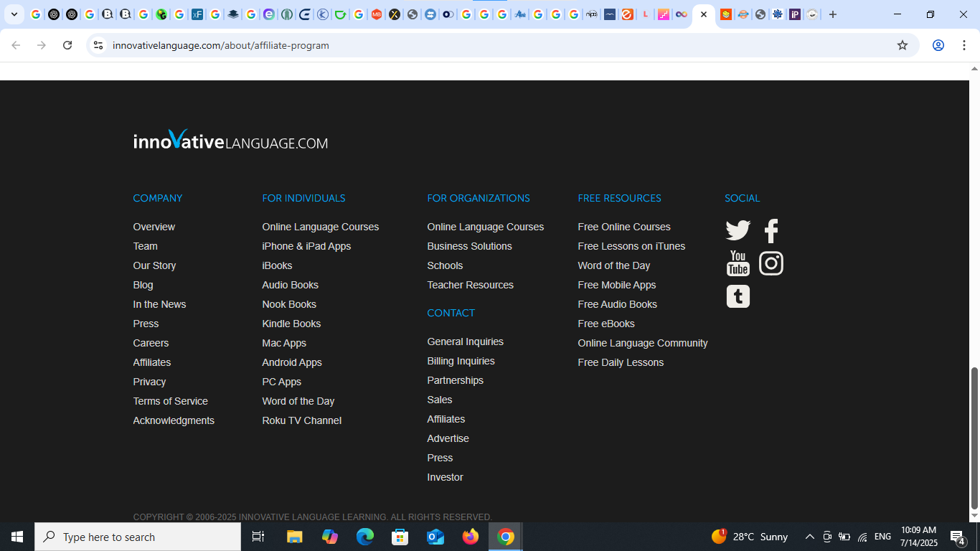Switch to the xF favicon tab
Viewport: 980px width, 551px height.
197,14
